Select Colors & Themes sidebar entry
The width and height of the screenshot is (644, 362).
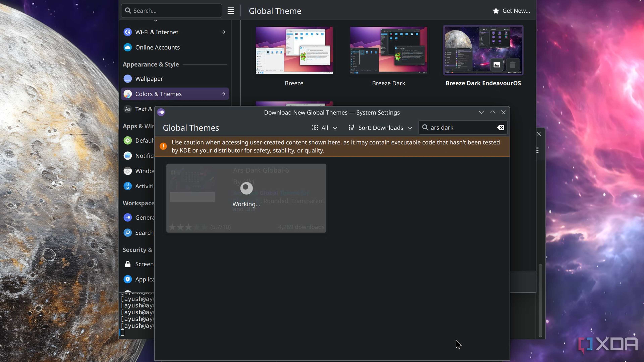point(175,94)
